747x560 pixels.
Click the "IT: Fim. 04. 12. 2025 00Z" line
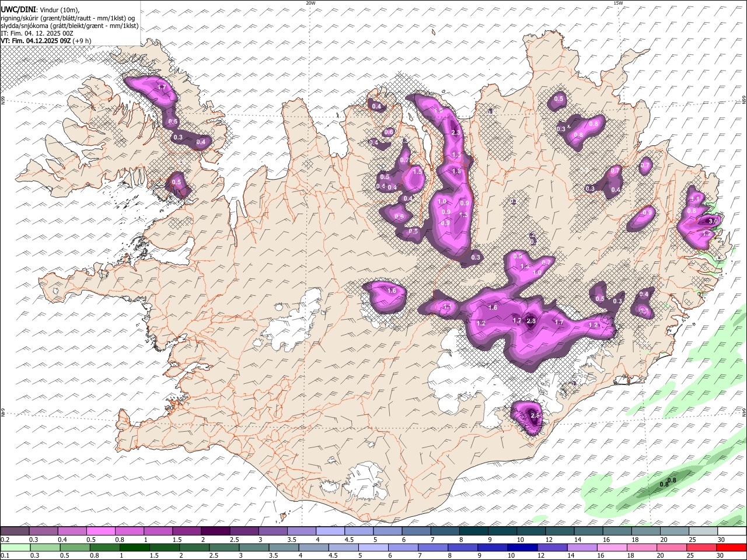(x=37, y=33)
